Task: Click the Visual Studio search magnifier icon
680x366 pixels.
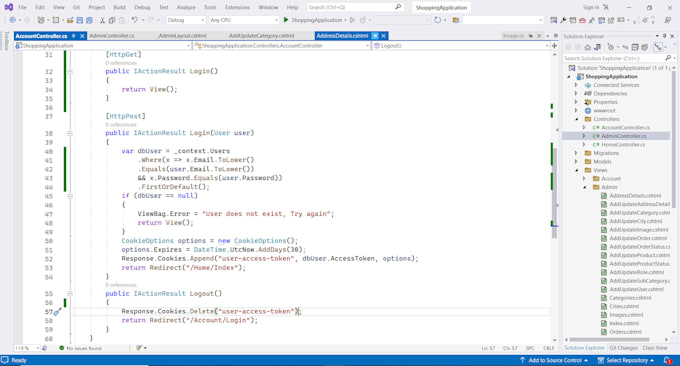Action: coord(398,7)
